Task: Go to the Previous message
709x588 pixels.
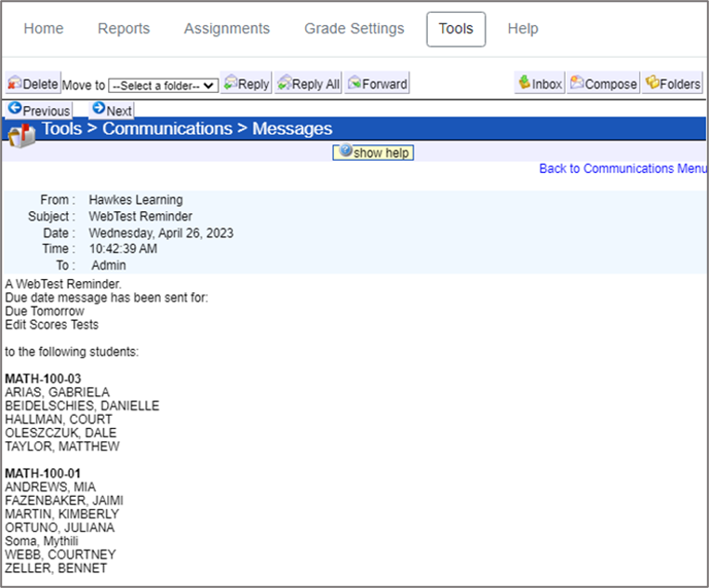Action: click(x=39, y=111)
